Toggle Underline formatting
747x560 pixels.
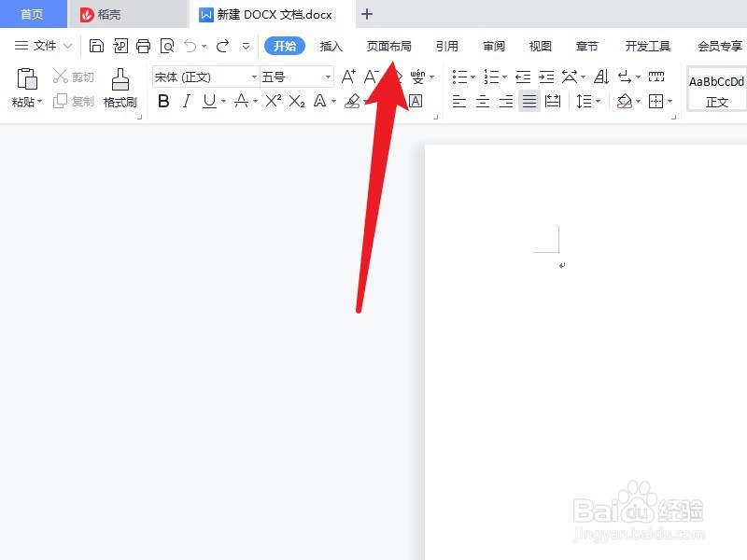209,101
